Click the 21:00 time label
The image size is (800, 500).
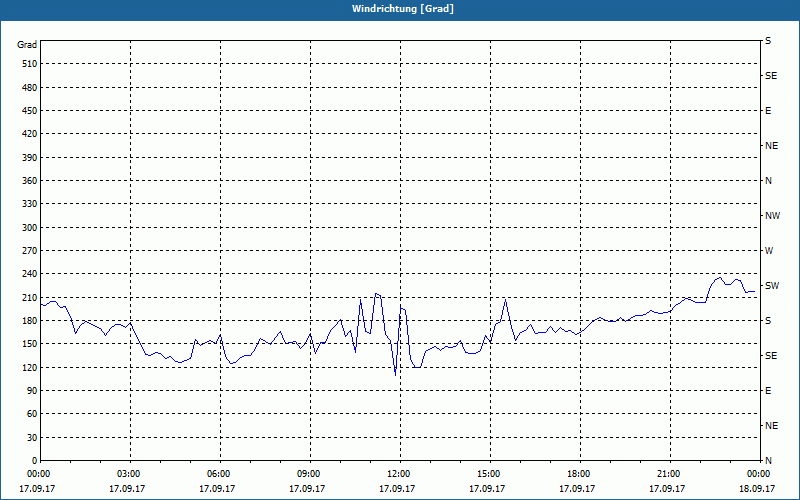coord(670,474)
